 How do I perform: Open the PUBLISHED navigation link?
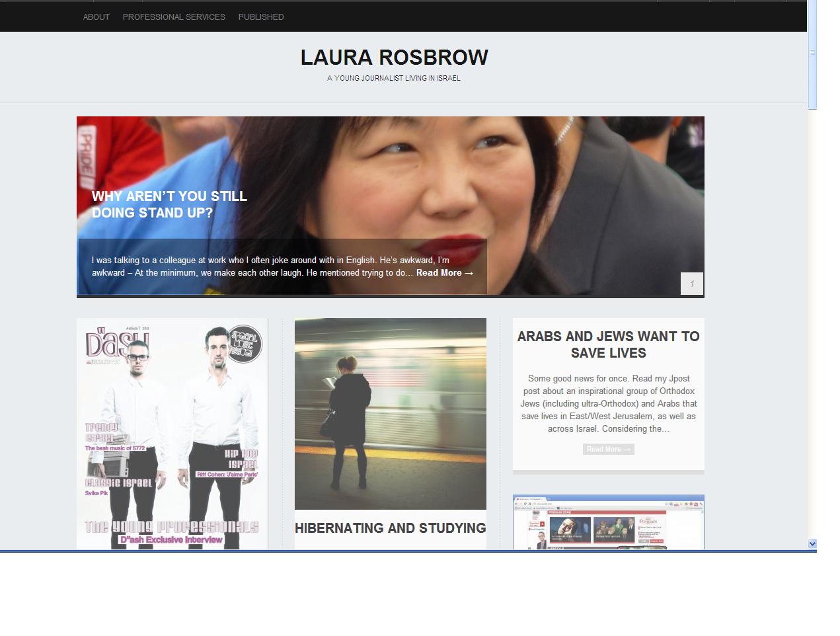pyautogui.click(x=261, y=17)
